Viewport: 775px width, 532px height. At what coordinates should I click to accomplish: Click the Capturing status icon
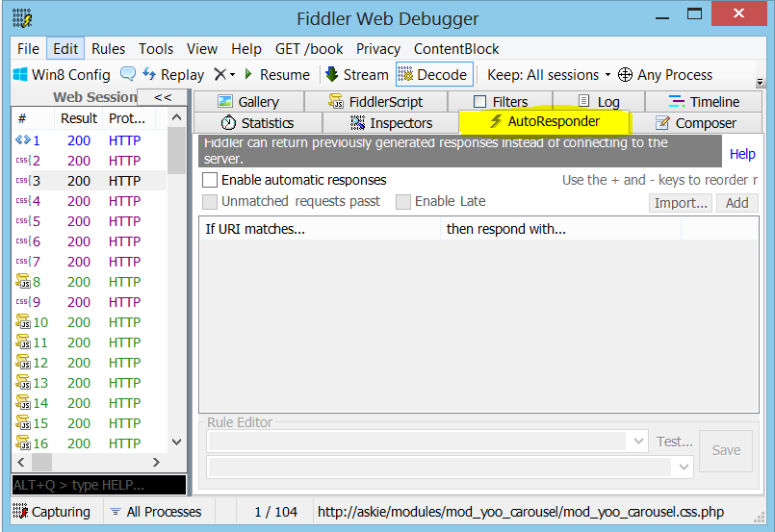(20, 511)
